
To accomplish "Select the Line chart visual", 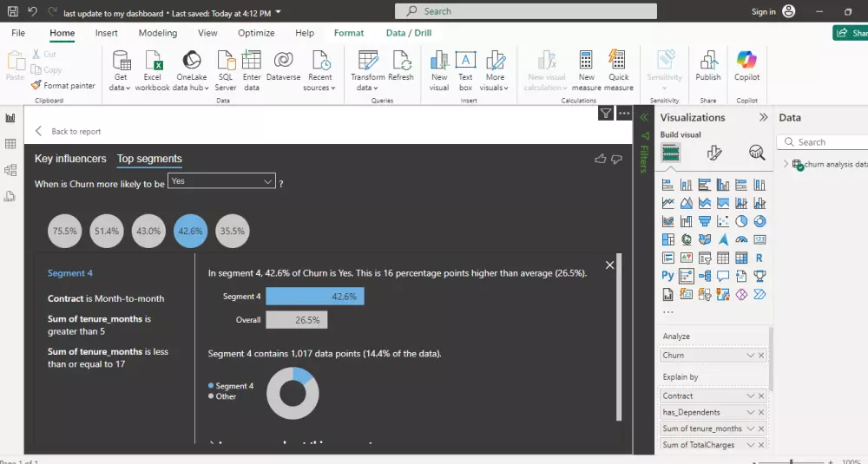I will (668, 204).
